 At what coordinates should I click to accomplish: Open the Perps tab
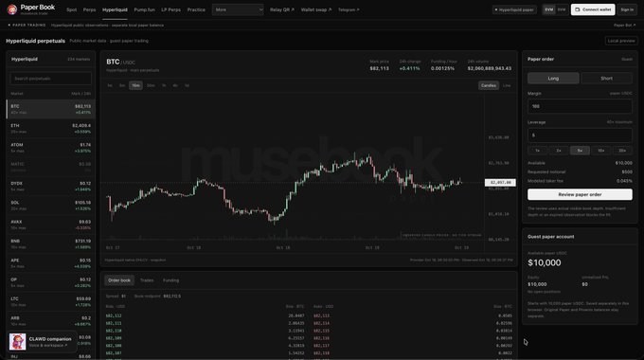coord(89,9)
